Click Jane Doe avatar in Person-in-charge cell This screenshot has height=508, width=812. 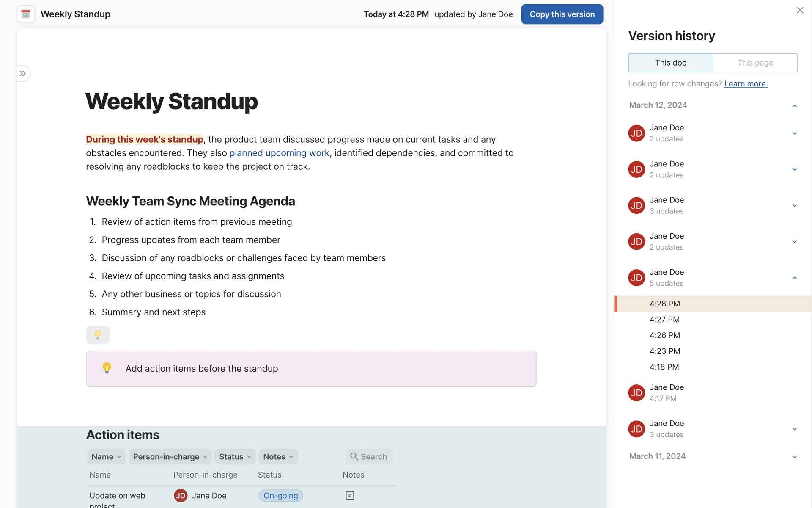click(x=181, y=495)
